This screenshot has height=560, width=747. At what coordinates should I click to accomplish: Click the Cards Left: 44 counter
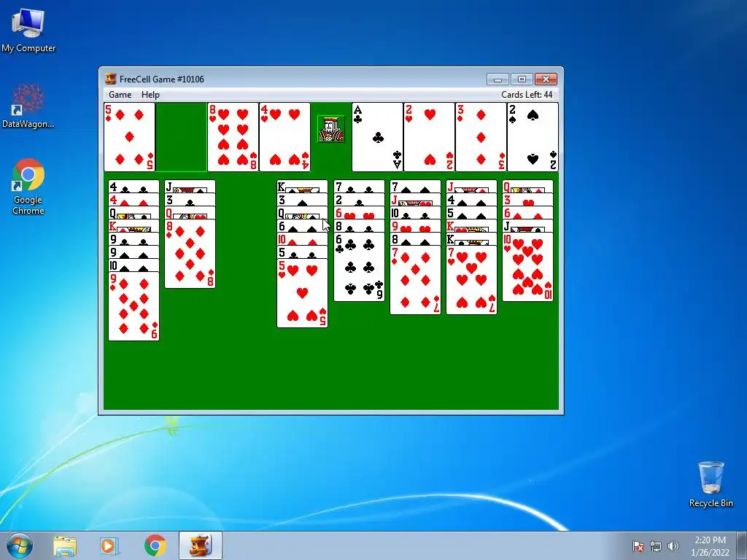tap(527, 95)
